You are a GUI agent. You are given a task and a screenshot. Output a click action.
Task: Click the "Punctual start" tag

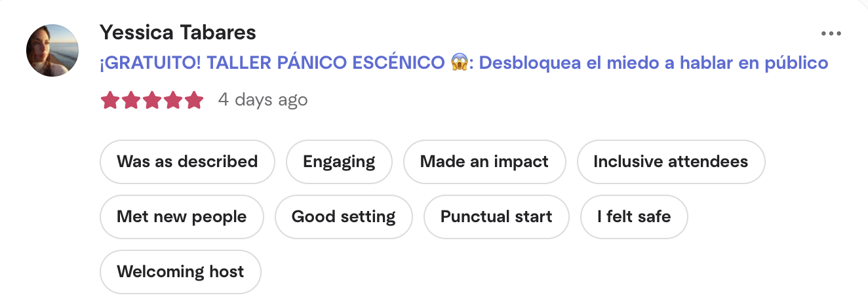pos(496,217)
